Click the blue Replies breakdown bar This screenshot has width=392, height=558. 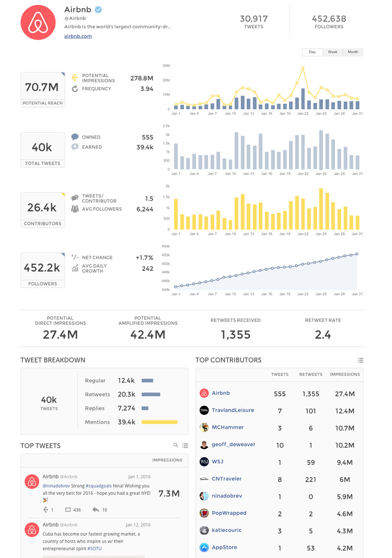tap(145, 408)
